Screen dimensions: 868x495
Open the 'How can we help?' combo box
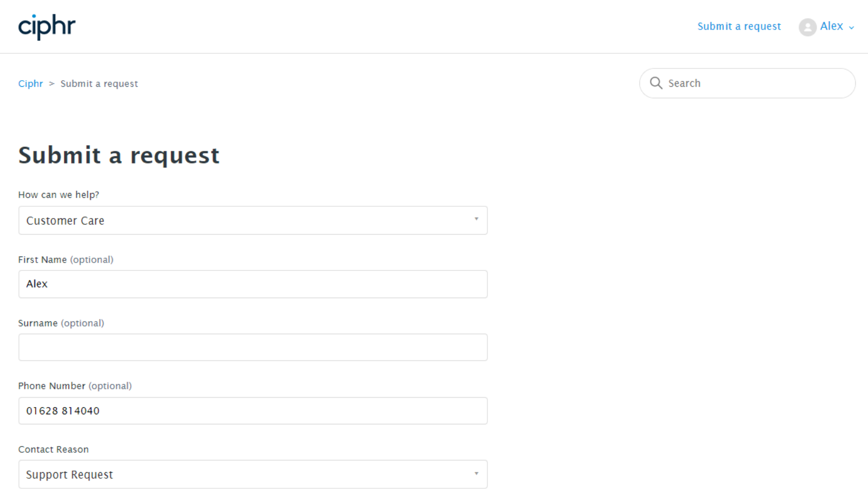(253, 220)
